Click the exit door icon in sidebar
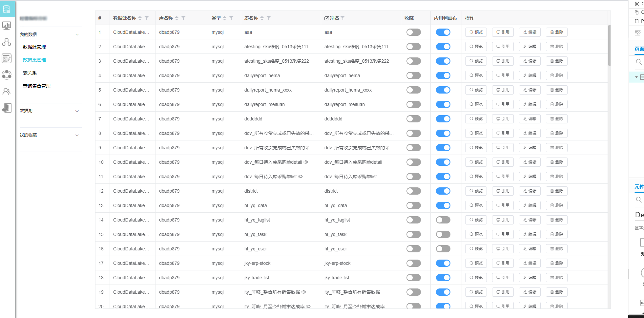The height and width of the screenshot is (318, 644). [7, 108]
